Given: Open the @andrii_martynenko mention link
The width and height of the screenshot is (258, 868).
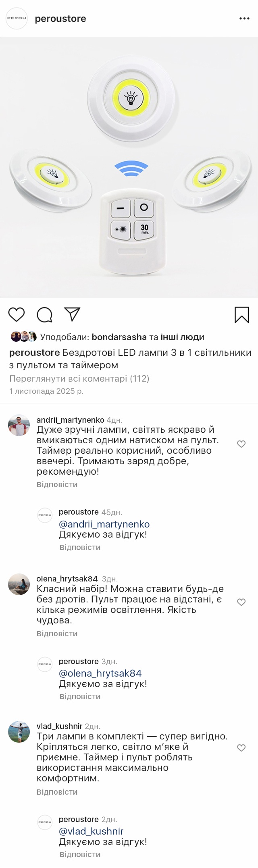Looking at the screenshot, I should (x=104, y=524).
